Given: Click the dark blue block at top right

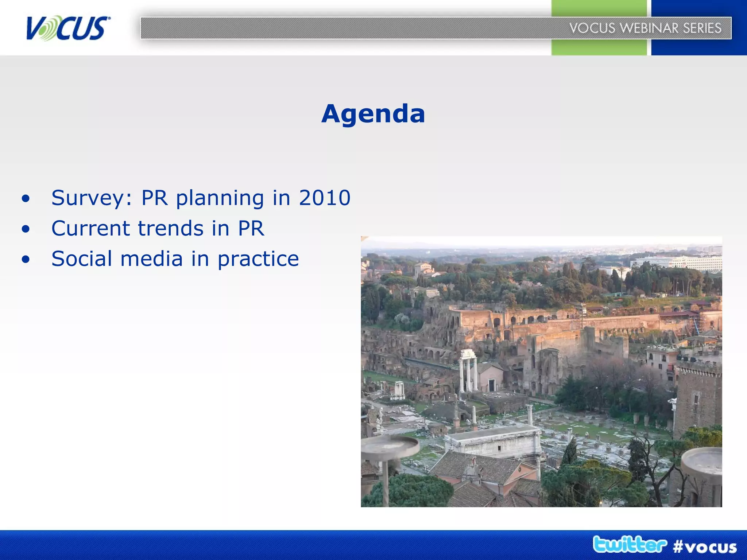Looking at the screenshot, I should (x=698, y=47).
